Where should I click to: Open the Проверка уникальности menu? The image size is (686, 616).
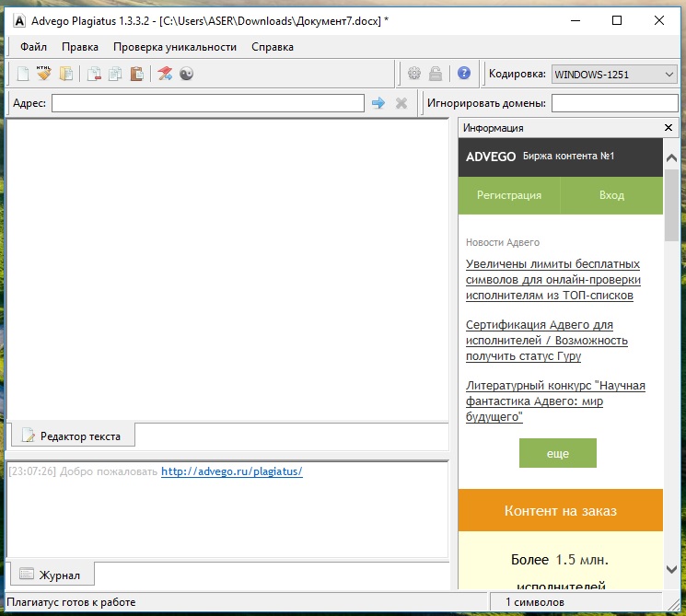(x=175, y=47)
